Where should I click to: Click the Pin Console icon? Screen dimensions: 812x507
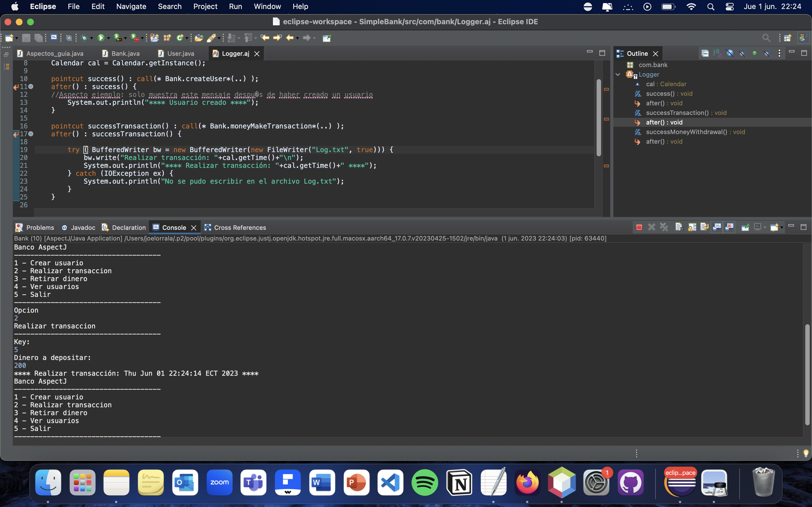745,227
